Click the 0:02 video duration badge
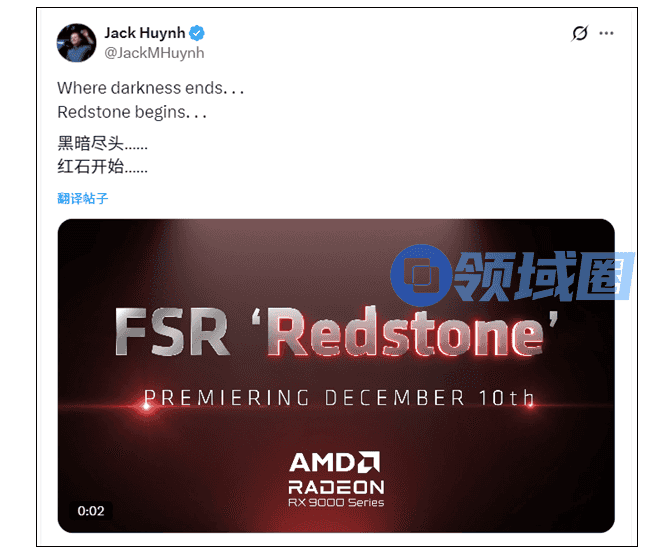 (x=91, y=510)
